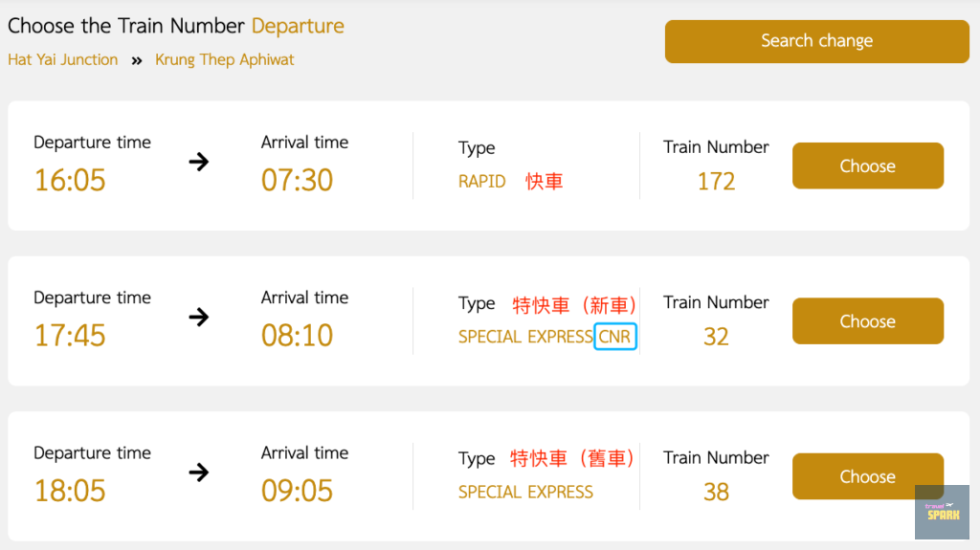The height and width of the screenshot is (550, 980).
Task: Click train number 172 text
Action: click(716, 182)
